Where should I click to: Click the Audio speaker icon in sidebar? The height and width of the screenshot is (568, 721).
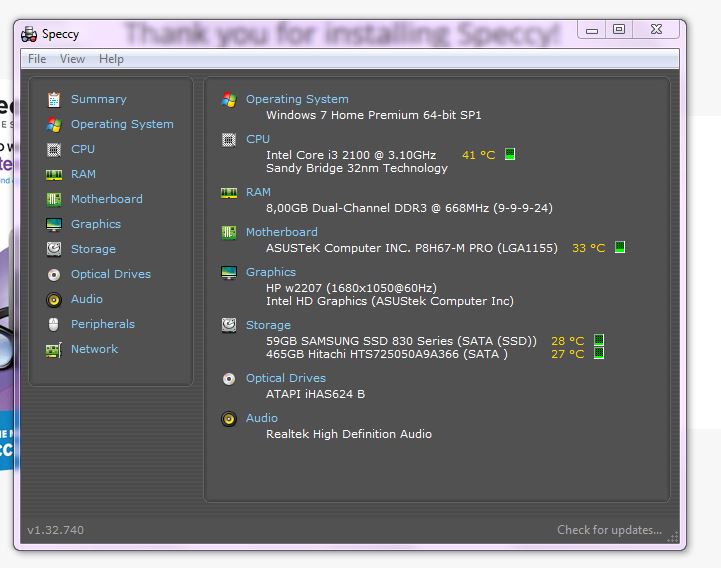pos(54,300)
